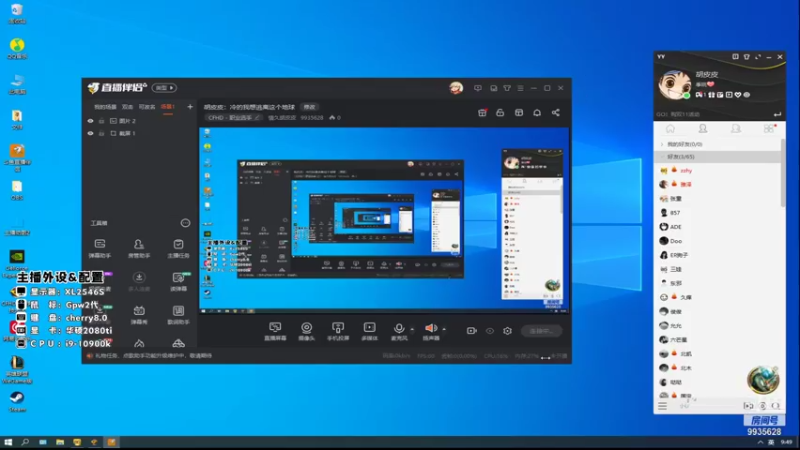Edit the CFHD category tag

(x=234, y=117)
